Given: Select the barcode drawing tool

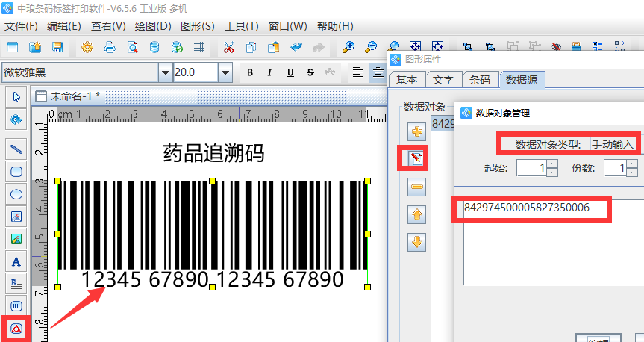Looking at the screenshot, I should coord(16,306).
